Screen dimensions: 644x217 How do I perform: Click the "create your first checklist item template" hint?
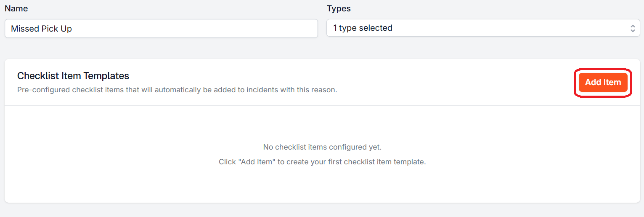tap(356, 162)
